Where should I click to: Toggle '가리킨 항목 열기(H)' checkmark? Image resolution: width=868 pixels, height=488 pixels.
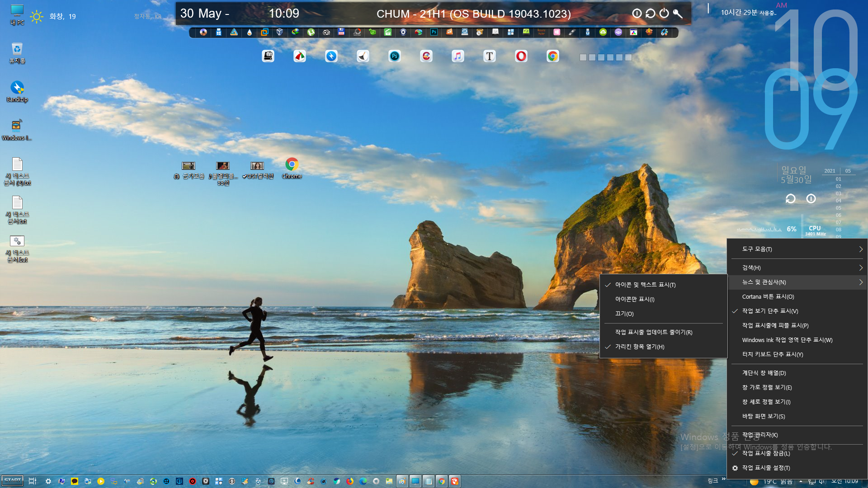point(663,347)
